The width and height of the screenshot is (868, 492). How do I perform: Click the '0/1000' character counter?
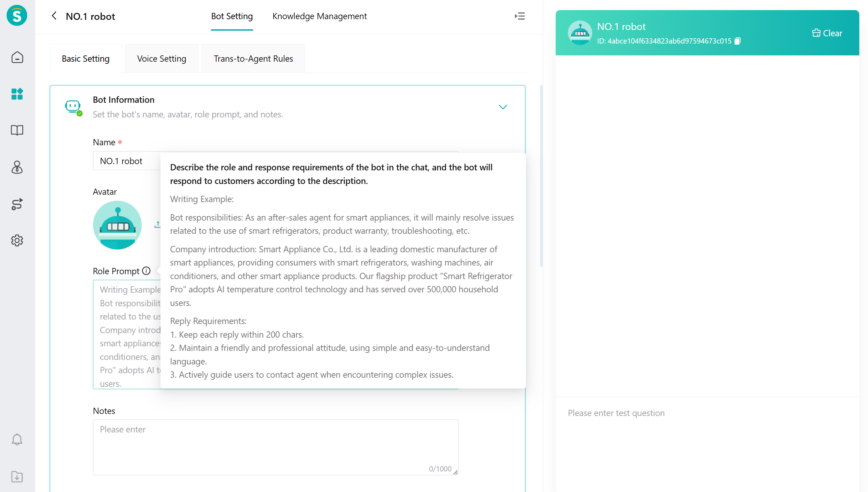pyautogui.click(x=440, y=469)
